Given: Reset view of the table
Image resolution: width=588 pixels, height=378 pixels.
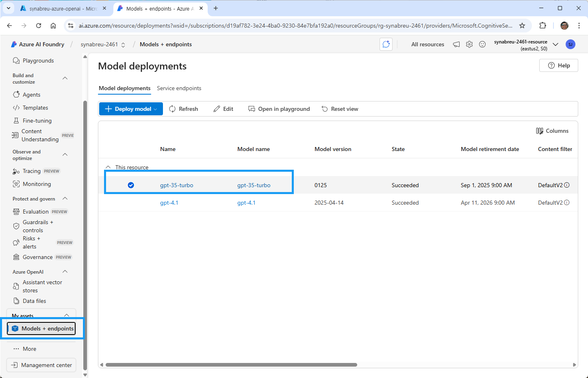Looking at the screenshot, I should (x=340, y=109).
